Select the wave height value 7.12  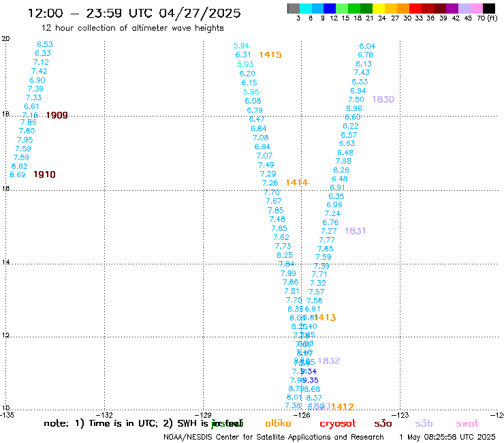pyautogui.click(x=41, y=62)
